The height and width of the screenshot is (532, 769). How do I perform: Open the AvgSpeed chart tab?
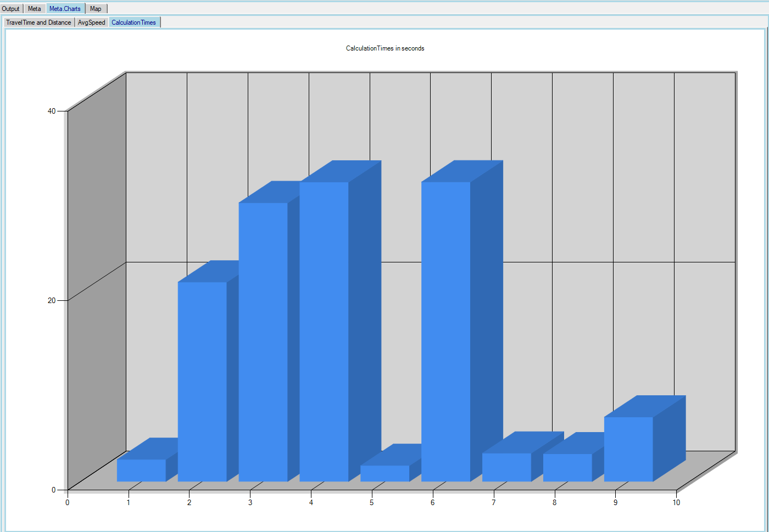point(91,23)
